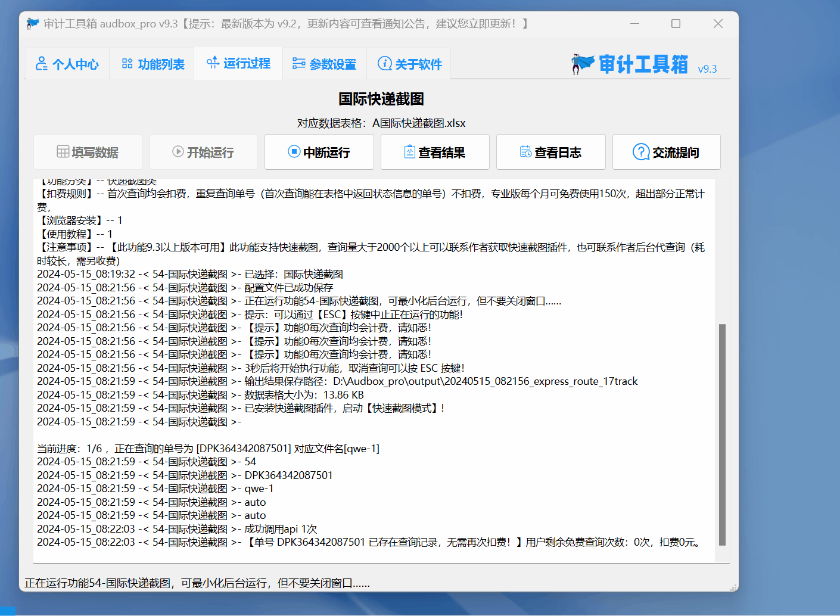This screenshot has width=840, height=616.
Task: Click the info icon in 关于软件 tab
Action: pyautogui.click(x=385, y=64)
